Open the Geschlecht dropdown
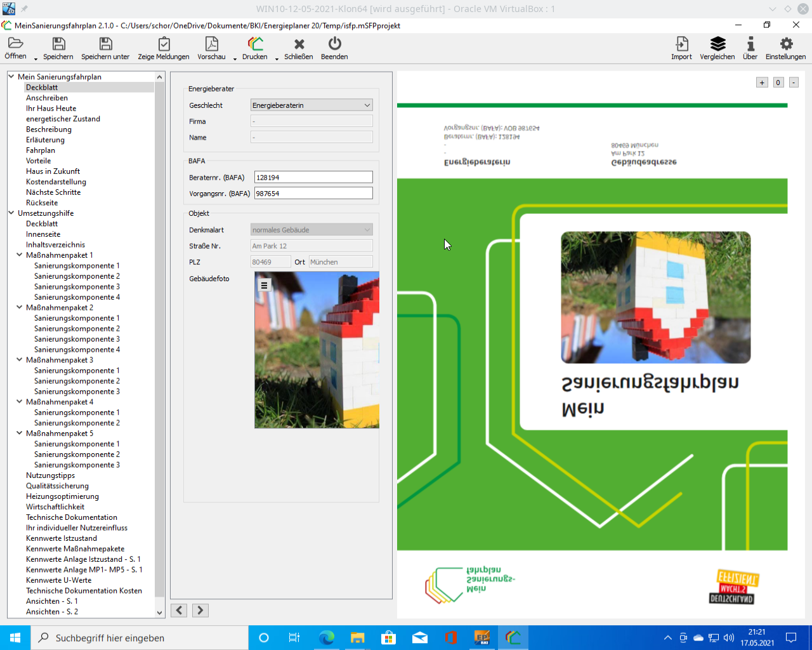Image resolution: width=812 pixels, height=650 pixels. coord(311,105)
